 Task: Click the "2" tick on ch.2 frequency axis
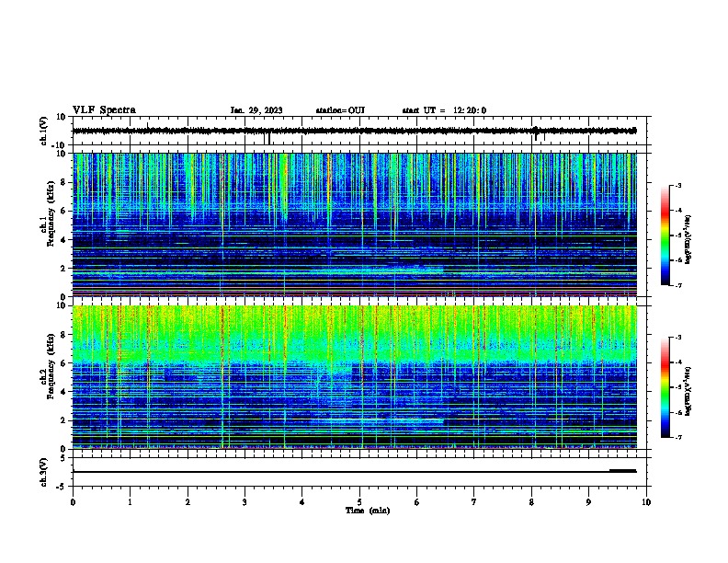pos(63,420)
